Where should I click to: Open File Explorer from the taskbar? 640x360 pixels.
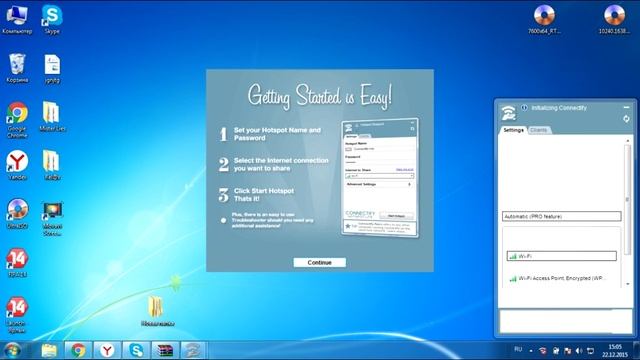[x=49, y=350]
